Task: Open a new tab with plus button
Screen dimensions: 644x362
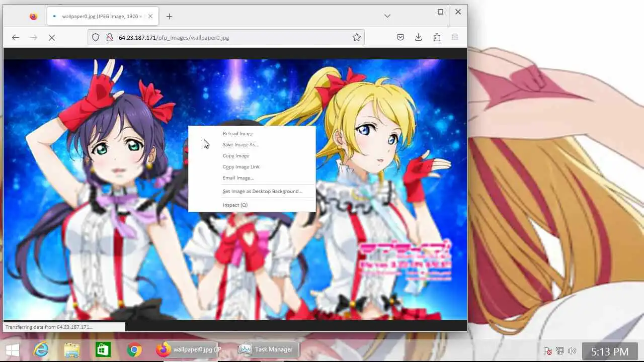Action: pyautogui.click(x=169, y=16)
